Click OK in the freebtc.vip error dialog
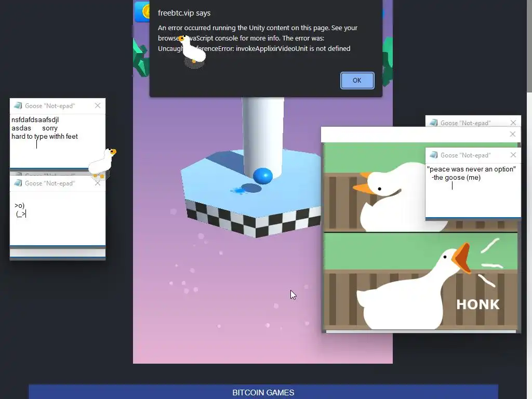Viewport: 532px width, 399px height. pos(357,81)
